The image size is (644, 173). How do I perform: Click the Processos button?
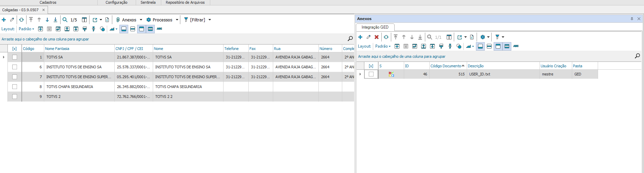tap(159, 20)
